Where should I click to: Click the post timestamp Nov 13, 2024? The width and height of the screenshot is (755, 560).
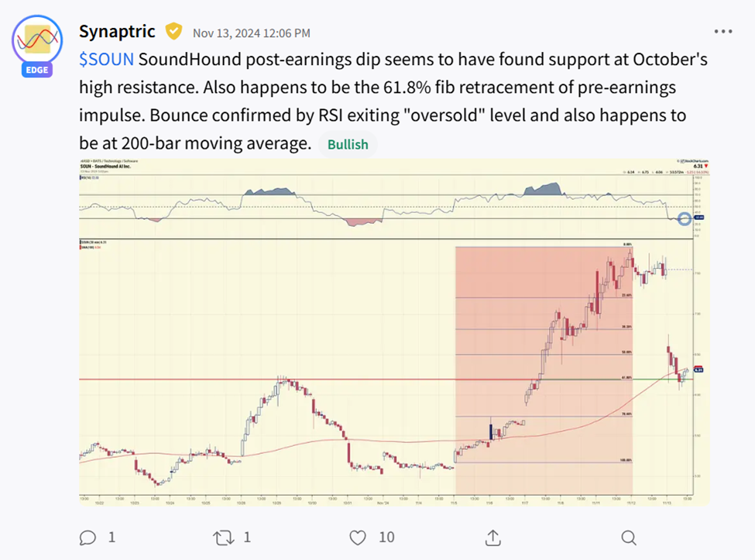coord(252,33)
